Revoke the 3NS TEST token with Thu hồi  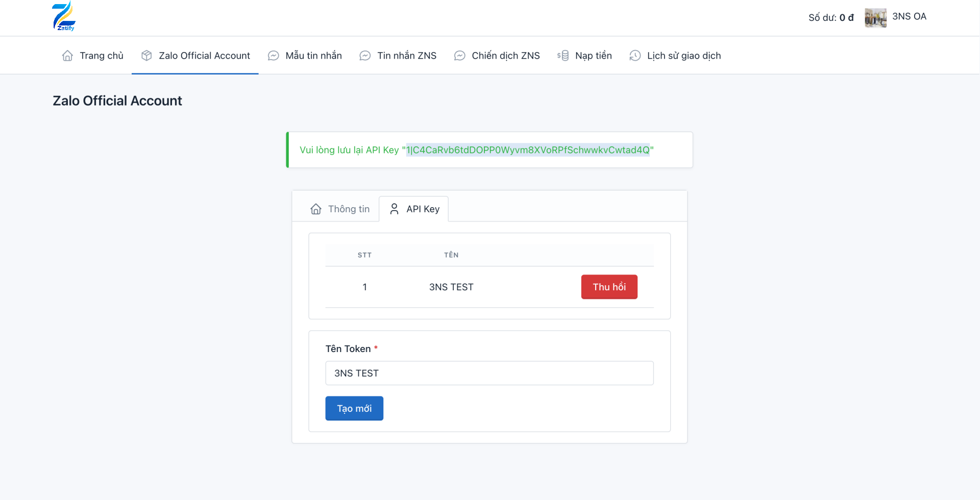tap(609, 287)
